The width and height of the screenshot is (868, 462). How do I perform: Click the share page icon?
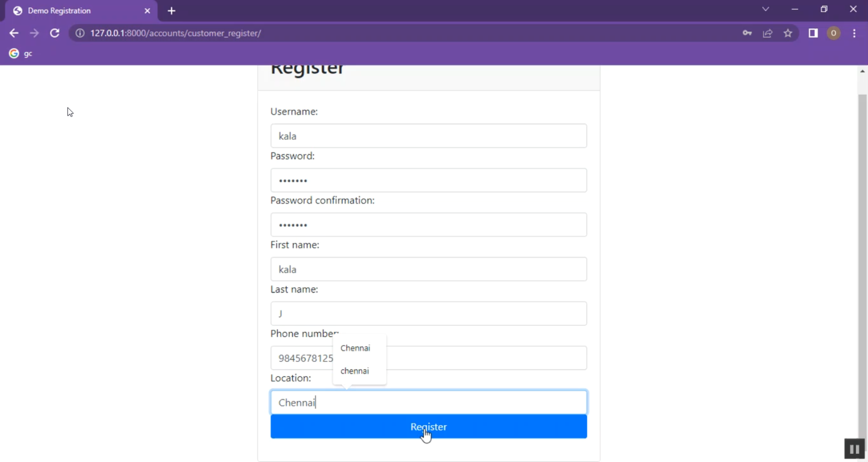[x=767, y=33]
